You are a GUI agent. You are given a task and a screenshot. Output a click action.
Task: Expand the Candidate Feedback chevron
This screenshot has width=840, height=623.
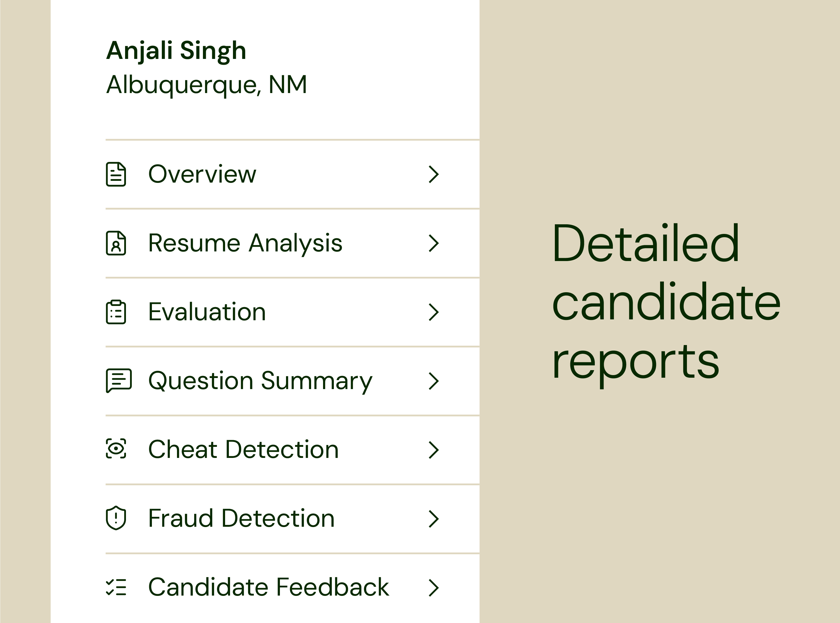point(434,587)
